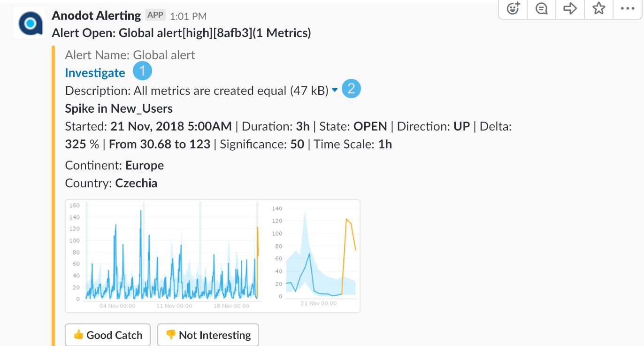Share message using the arrow icon
This screenshot has height=346, width=644.
click(570, 8)
